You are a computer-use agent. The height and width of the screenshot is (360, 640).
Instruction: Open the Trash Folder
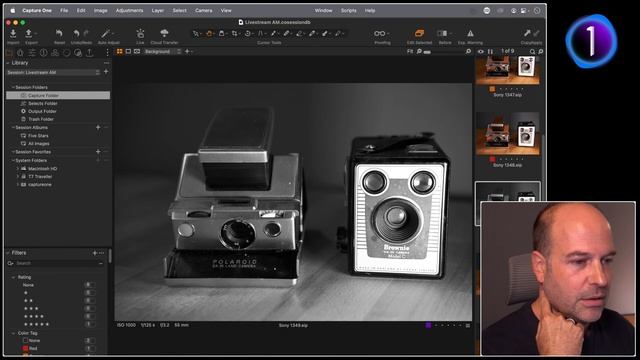(40, 119)
